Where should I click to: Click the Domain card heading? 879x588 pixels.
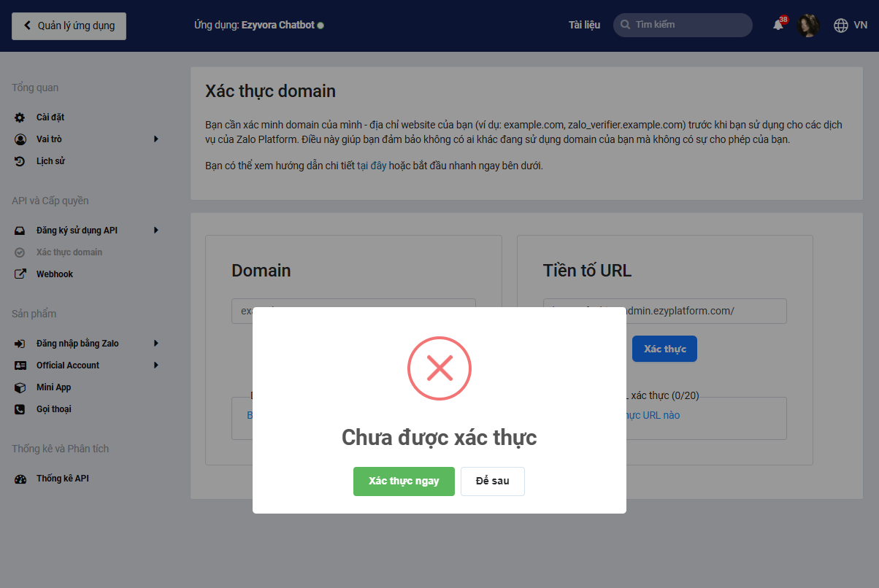pos(261,271)
